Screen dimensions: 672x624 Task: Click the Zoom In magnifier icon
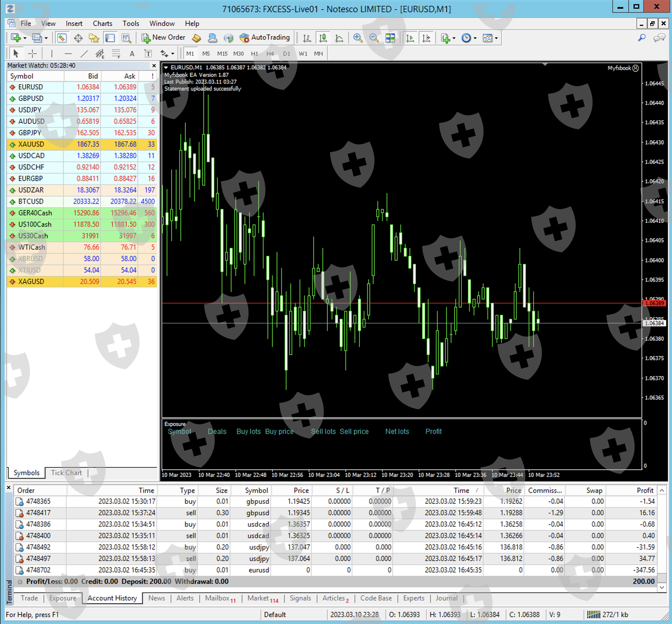tap(357, 38)
